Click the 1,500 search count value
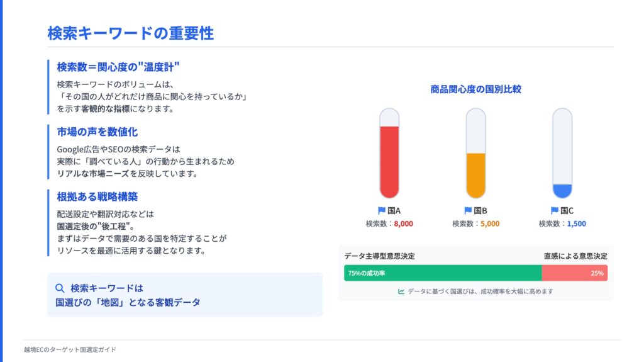The width and height of the screenshot is (644, 362). 577,223
